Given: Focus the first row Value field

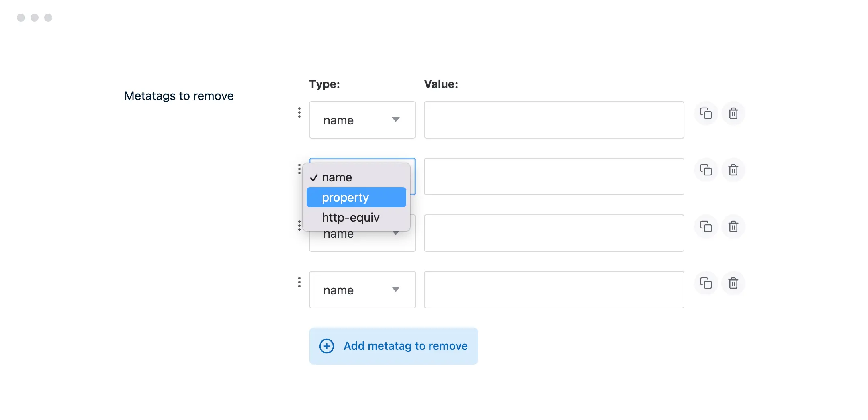Looking at the screenshot, I should coord(554,120).
